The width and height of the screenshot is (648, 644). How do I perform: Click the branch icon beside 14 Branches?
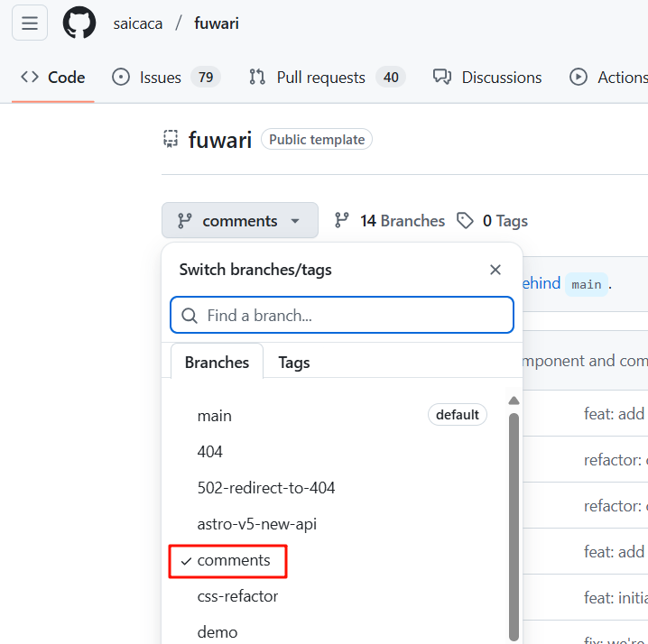pyautogui.click(x=342, y=221)
